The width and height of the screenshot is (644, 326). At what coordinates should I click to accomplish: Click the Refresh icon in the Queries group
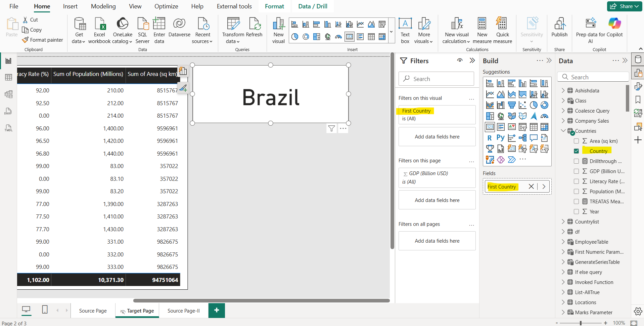click(x=255, y=30)
